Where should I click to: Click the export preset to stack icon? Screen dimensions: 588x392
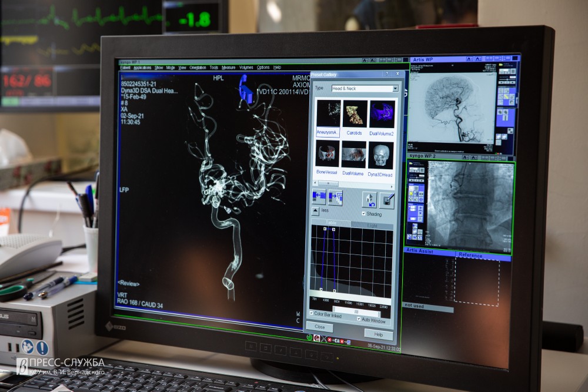tap(336, 197)
